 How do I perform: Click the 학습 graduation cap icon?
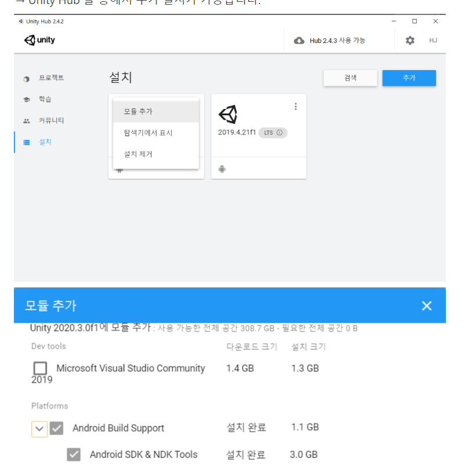(x=27, y=100)
